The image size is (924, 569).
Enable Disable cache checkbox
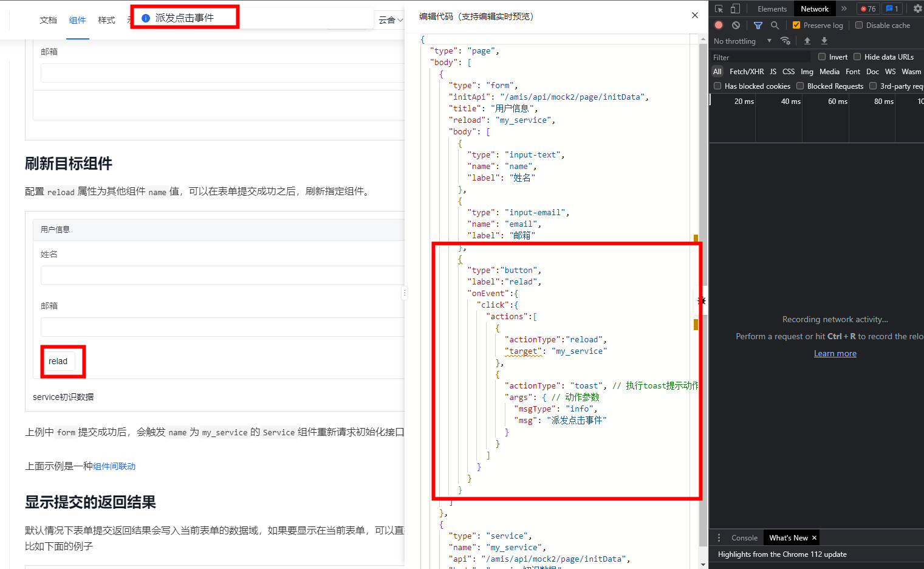[859, 25]
